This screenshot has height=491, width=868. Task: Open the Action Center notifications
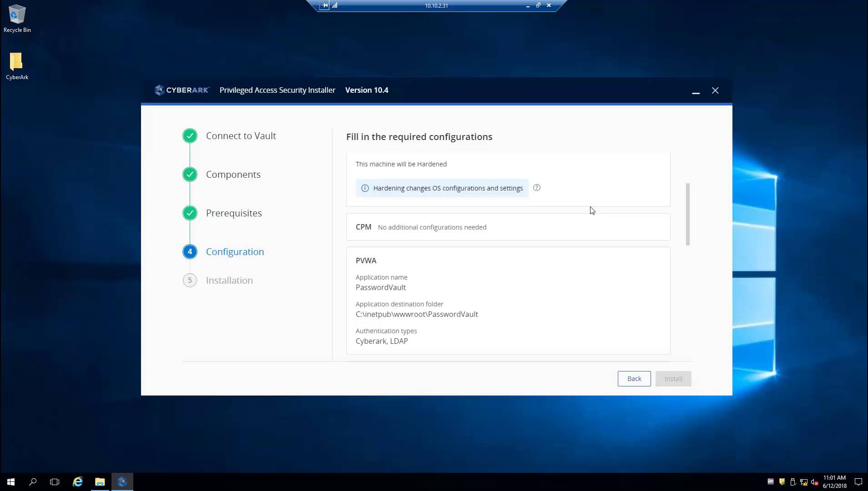pyautogui.click(x=858, y=482)
